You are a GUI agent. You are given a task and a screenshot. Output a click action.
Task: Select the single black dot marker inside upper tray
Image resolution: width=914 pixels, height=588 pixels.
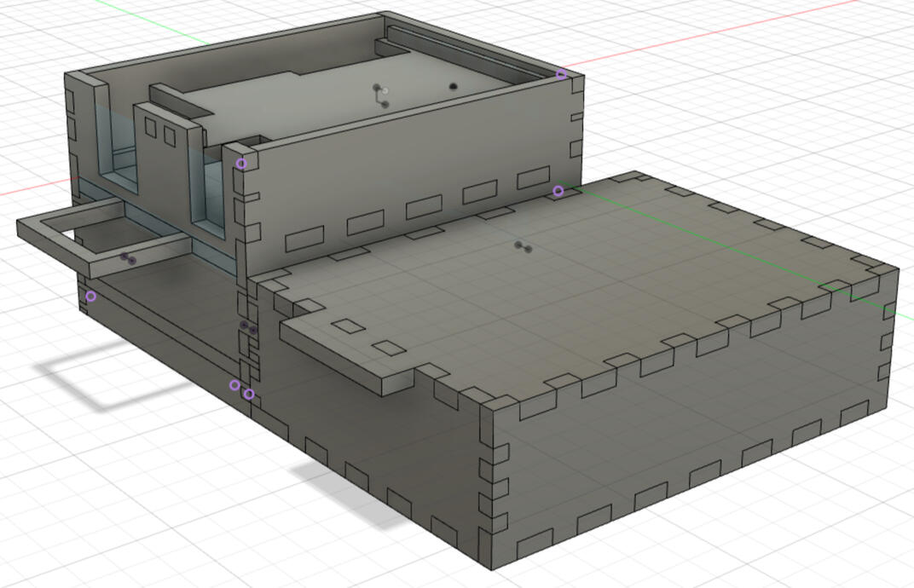(x=453, y=86)
